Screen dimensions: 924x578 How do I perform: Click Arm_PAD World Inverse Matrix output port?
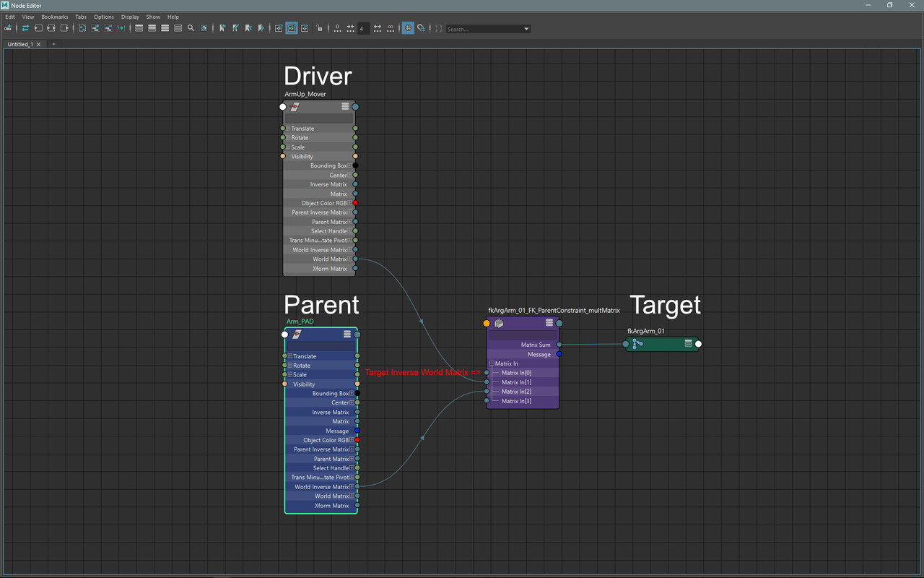[x=357, y=487]
